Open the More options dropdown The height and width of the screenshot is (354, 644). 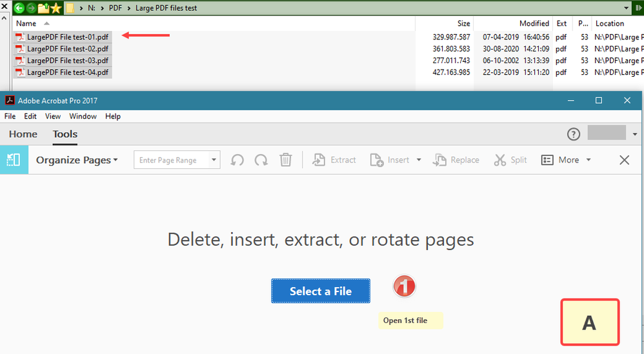566,160
